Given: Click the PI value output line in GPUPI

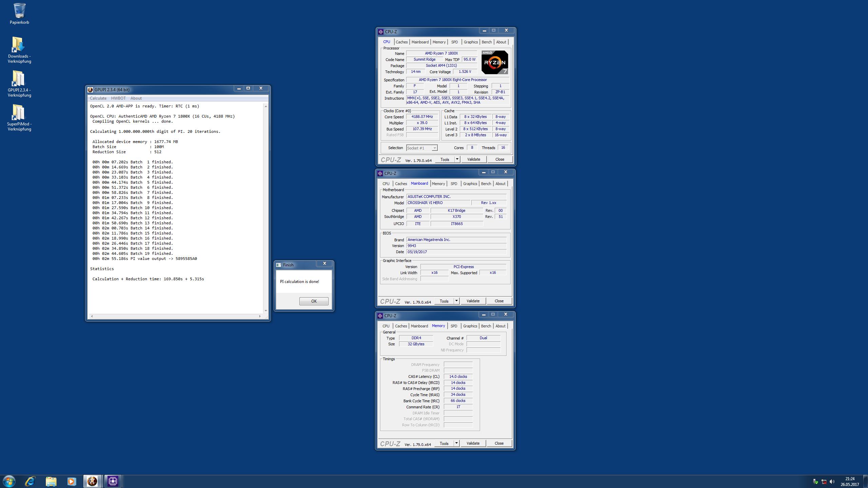Looking at the screenshot, I should click(144, 259).
